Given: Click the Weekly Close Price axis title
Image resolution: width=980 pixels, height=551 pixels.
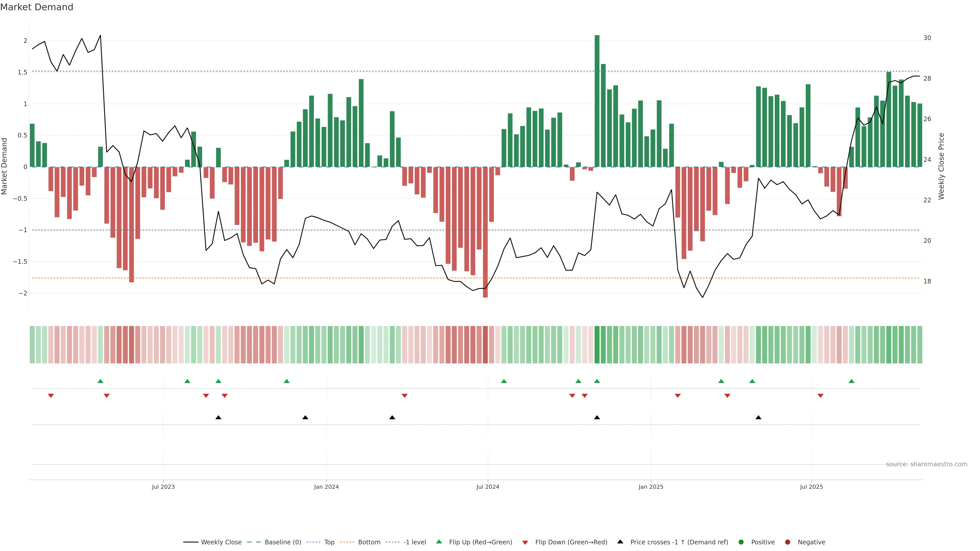Looking at the screenshot, I should click(941, 166).
